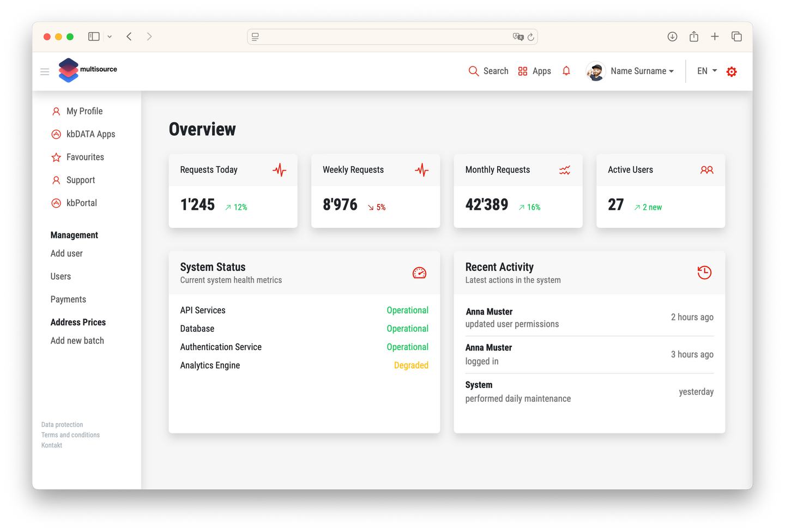Click the Add new batch link

tap(77, 340)
